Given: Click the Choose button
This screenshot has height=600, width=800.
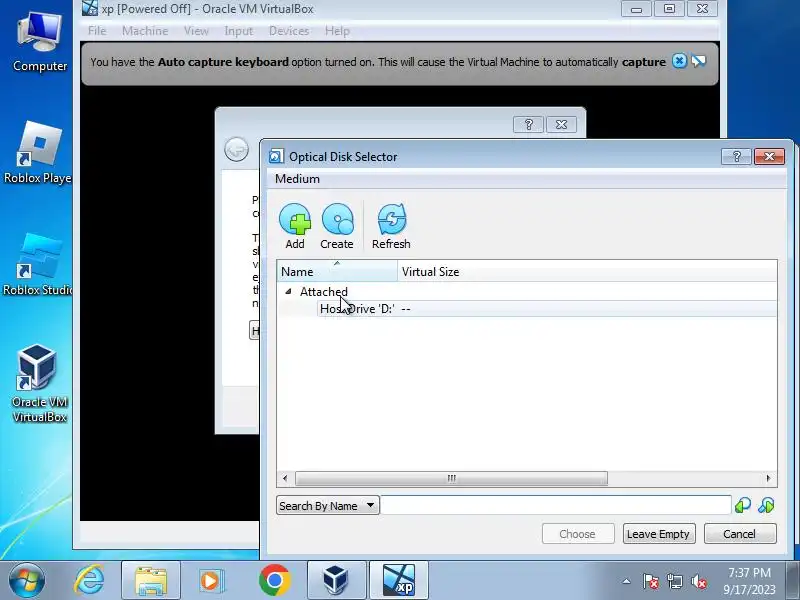Looking at the screenshot, I should (578, 534).
